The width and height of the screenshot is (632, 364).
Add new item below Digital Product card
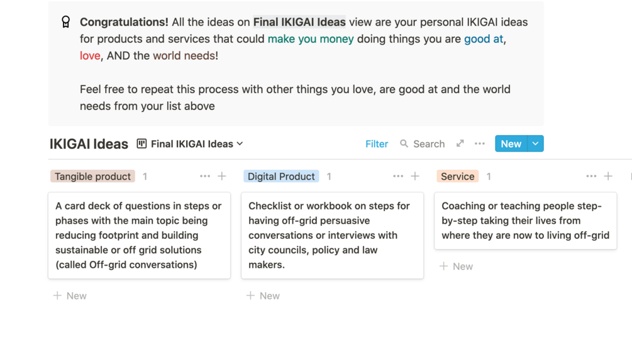click(263, 295)
